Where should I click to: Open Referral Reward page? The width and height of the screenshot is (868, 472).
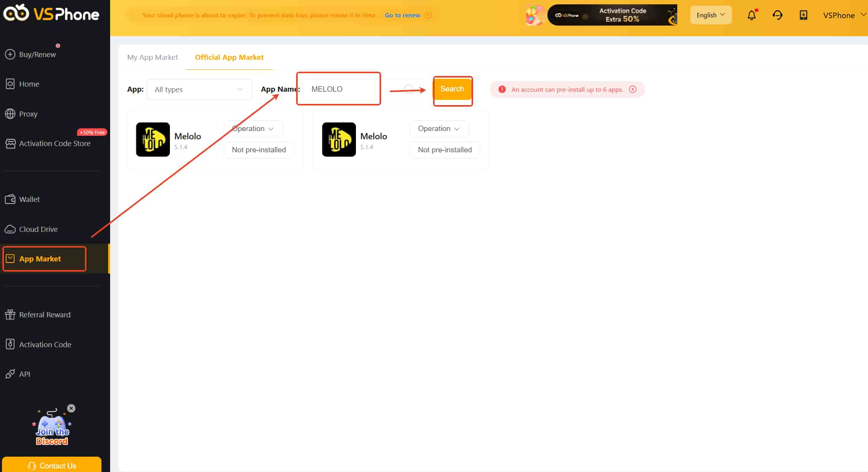click(44, 315)
